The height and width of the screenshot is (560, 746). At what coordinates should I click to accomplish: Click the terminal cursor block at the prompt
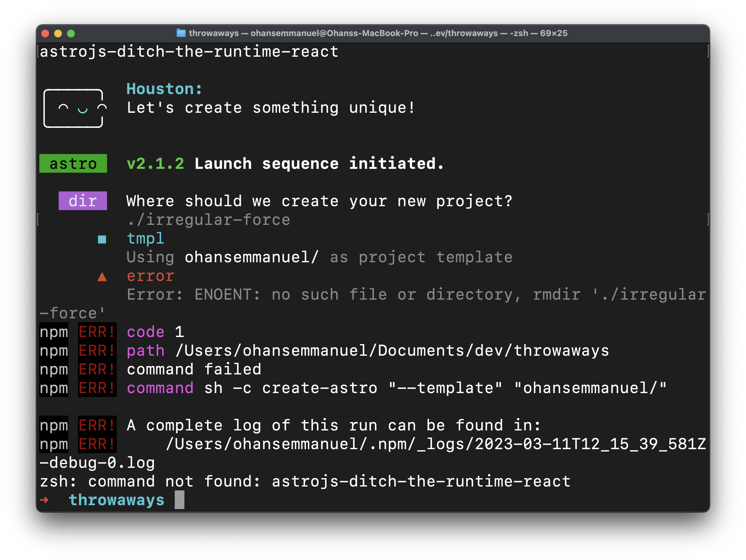tap(180, 500)
